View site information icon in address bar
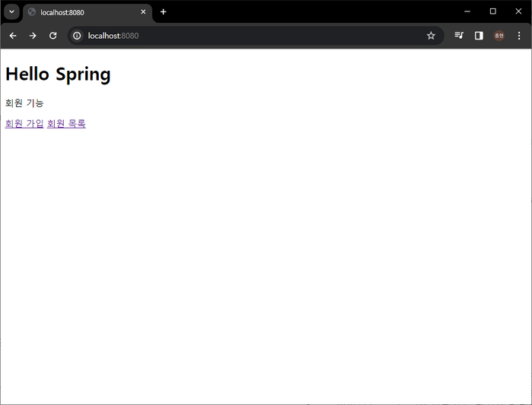Screen dimensions: 532x405 click(77, 36)
